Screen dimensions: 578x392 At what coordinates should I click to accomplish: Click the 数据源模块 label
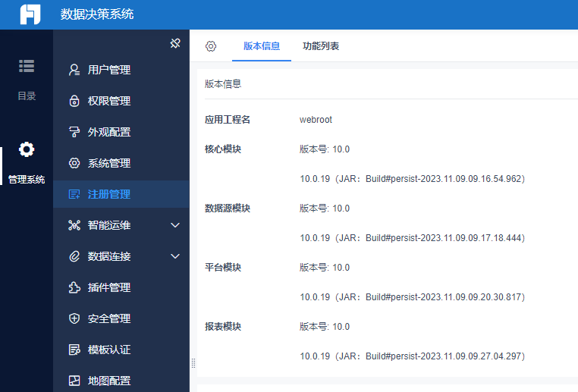pos(228,209)
